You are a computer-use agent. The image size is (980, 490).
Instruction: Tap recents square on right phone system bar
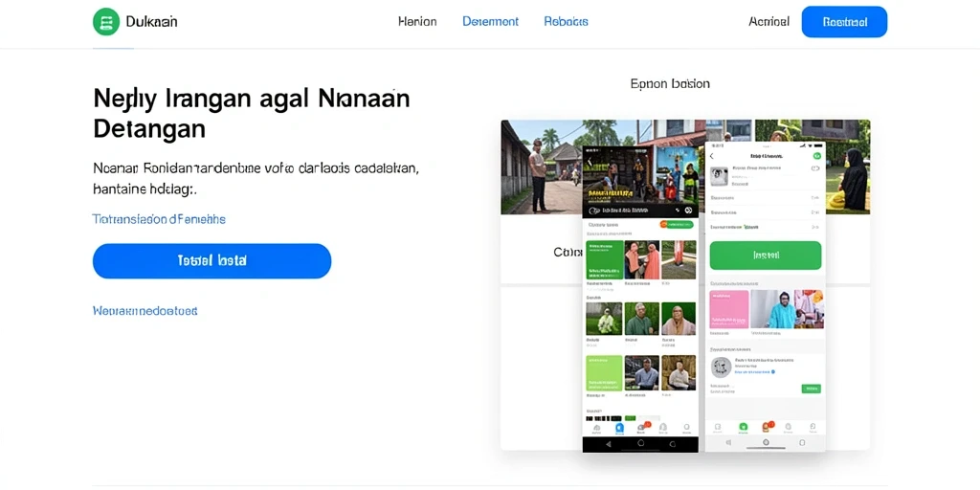tap(802, 442)
